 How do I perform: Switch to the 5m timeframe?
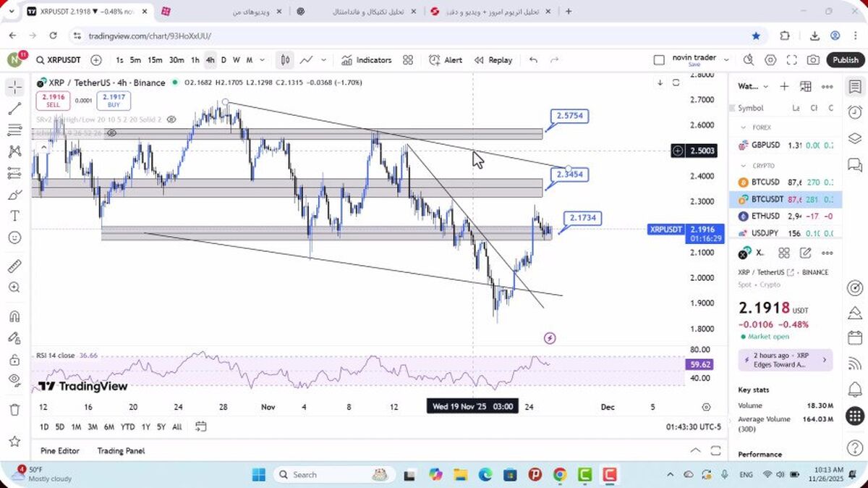[135, 60]
